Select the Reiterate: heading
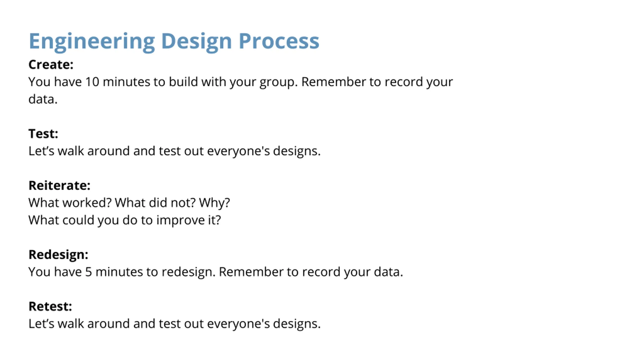The width and height of the screenshot is (644, 362). pos(59,186)
